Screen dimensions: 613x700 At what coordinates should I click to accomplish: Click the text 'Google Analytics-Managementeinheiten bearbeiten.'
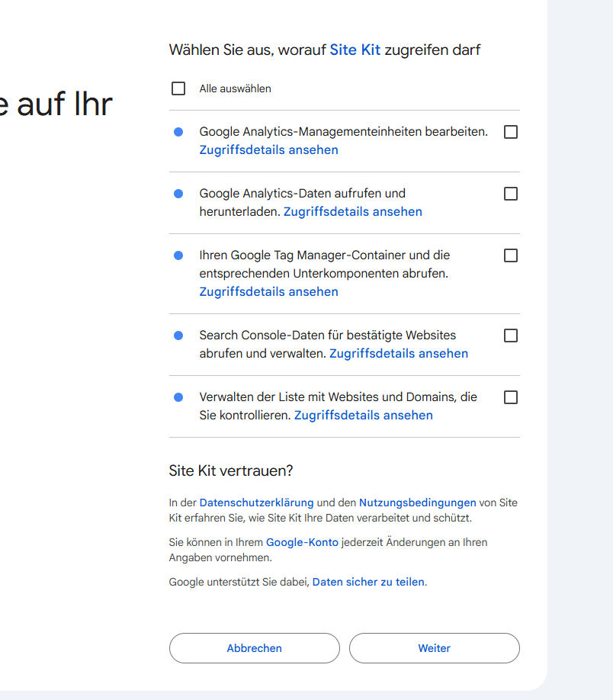(x=343, y=132)
